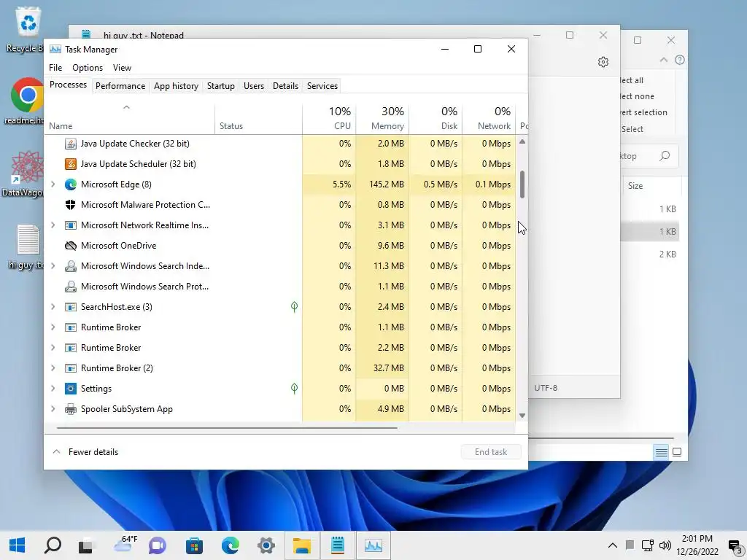Expand the SearchHost.exe (3) process group
The width and height of the screenshot is (747, 560).
click(x=53, y=307)
